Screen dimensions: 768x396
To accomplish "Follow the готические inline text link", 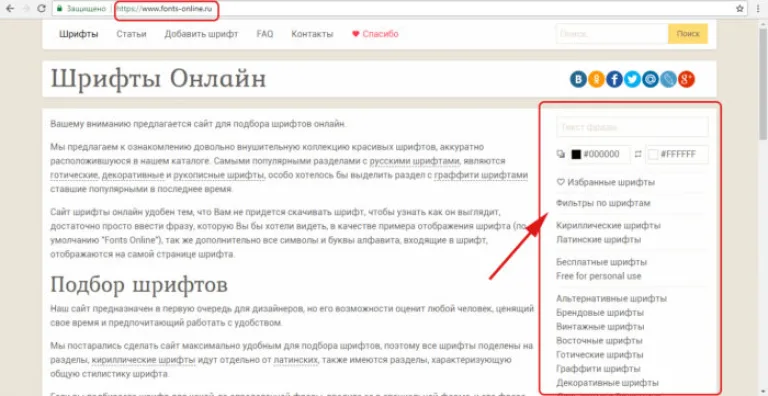I will [75, 175].
